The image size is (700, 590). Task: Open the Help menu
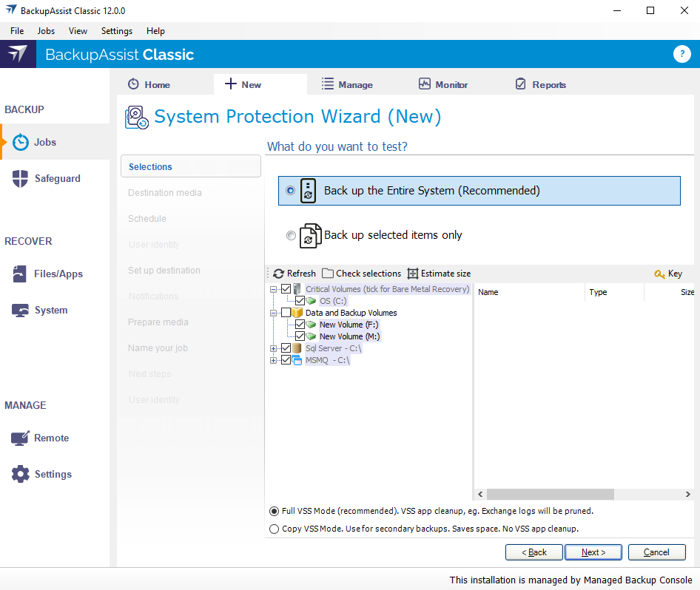(155, 31)
